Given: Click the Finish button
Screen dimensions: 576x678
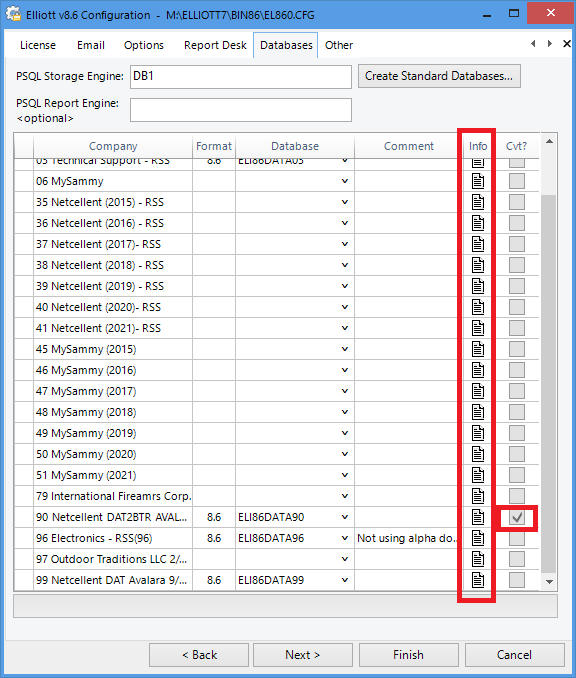Looking at the screenshot, I should pos(408,655).
